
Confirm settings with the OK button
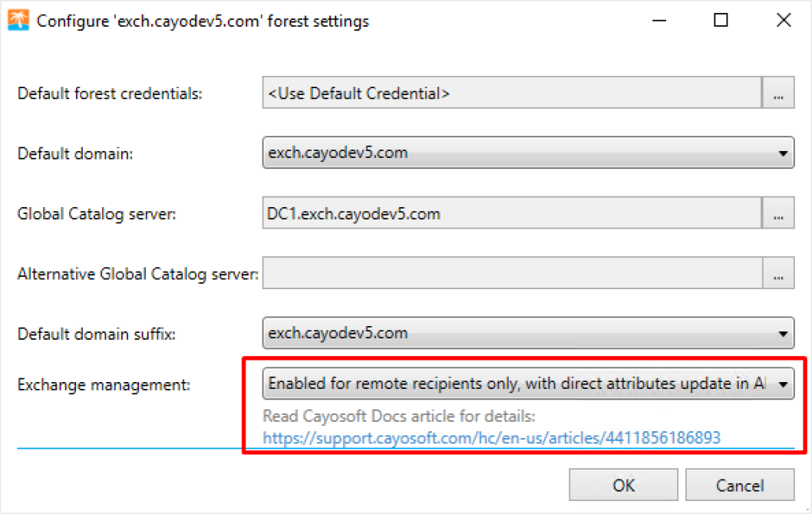pyautogui.click(x=623, y=485)
